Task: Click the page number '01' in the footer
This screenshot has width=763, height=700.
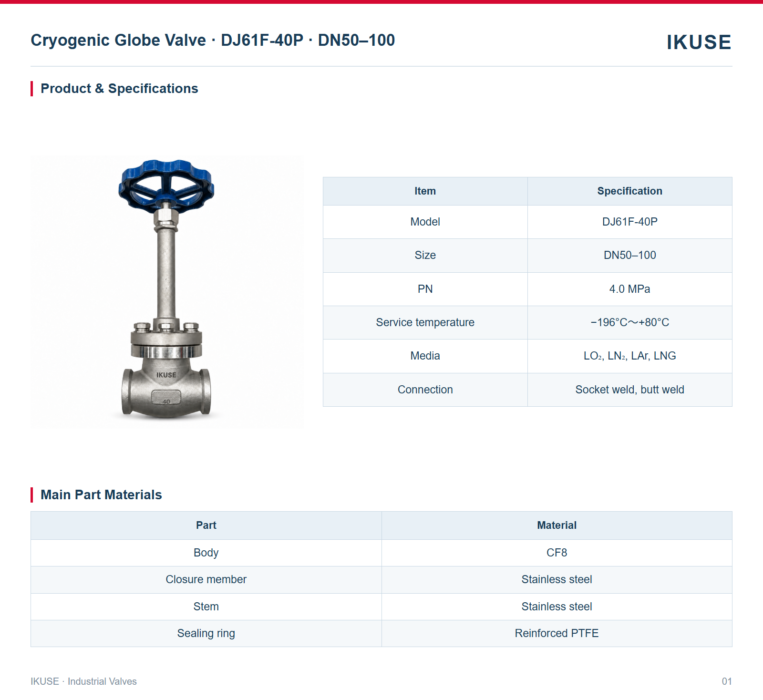Action: pos(727,681)
